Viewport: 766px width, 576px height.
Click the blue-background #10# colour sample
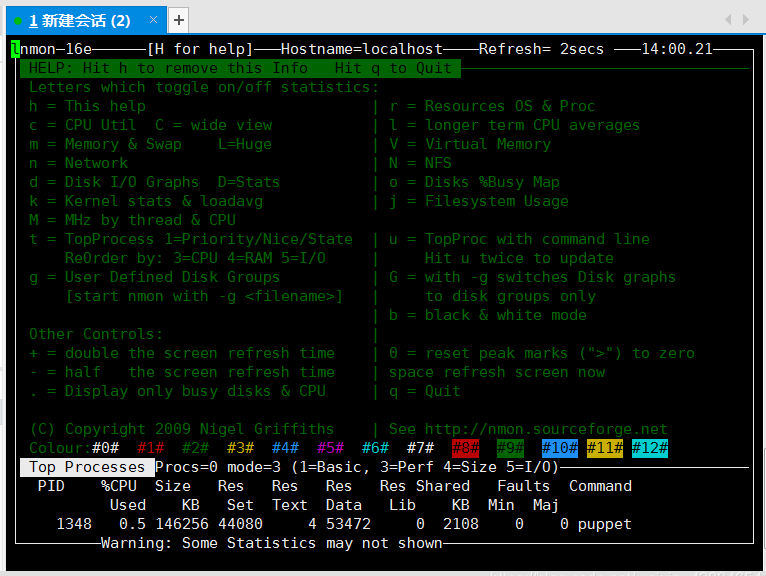click(x=560, y=448)
